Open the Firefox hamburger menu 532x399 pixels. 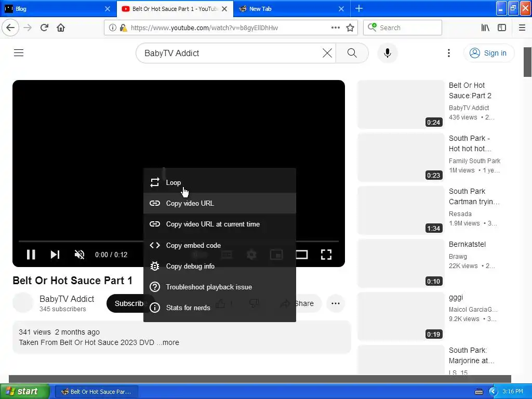[x=522, y=28]
